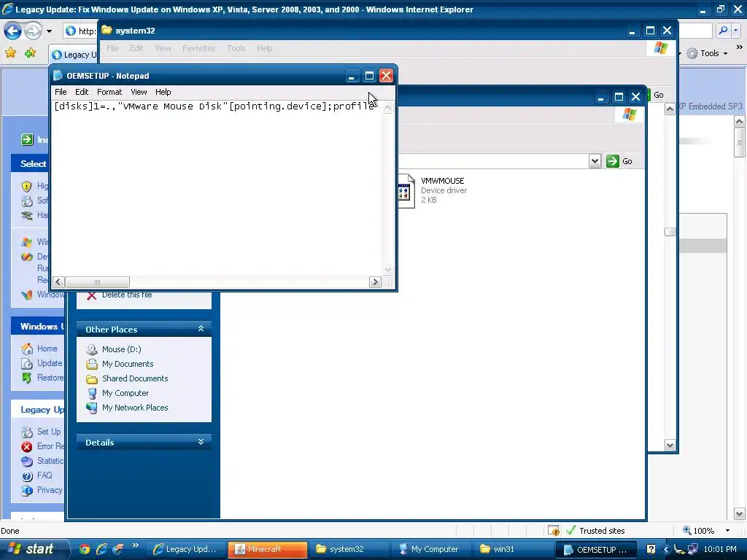The height and width of the screenshot is (560, 747).
Task: Open Favorites menu in system32 window
Action: click(198, 48)
